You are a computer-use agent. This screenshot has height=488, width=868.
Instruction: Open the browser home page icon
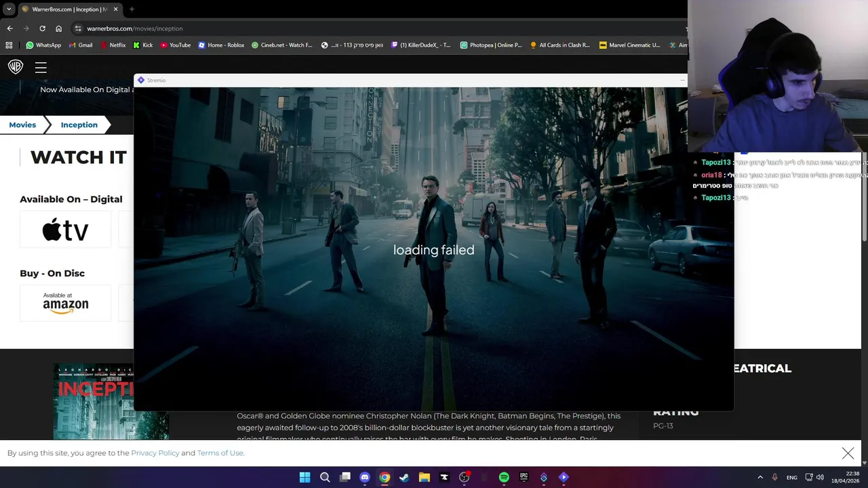(58, 28)
